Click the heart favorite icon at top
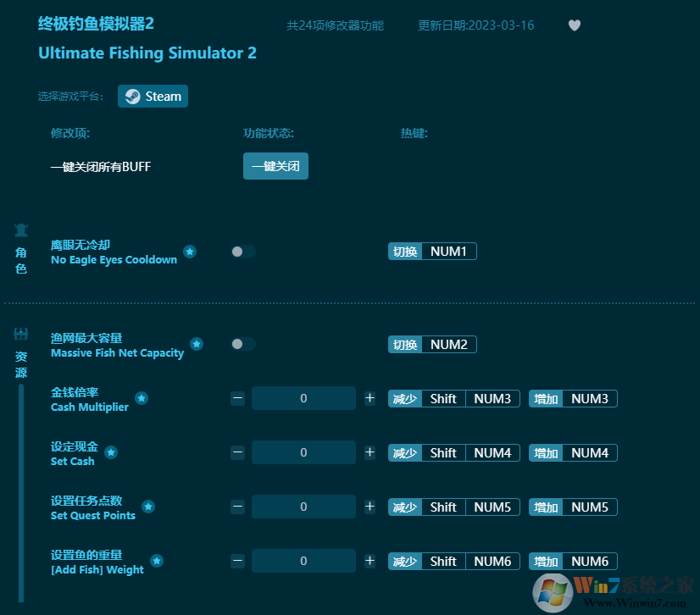Image resolution: width=700 pixels, height=615 pixels. point(575,25)
